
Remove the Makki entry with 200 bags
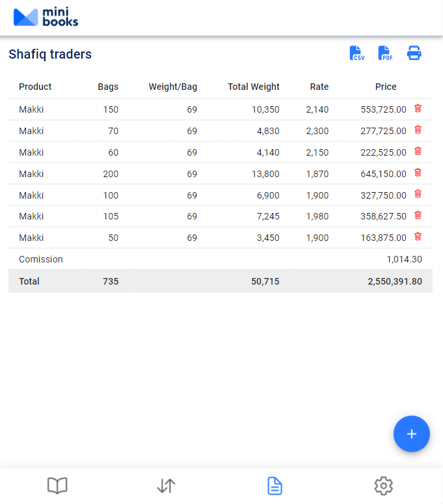418,173
